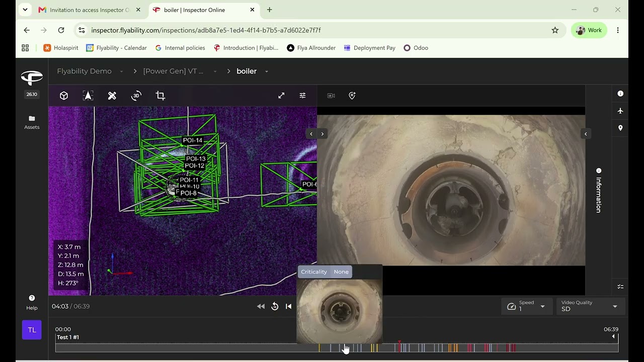Open the flight details airplane icon
This screenshot has width=644, height=362.
pos(620,111)
